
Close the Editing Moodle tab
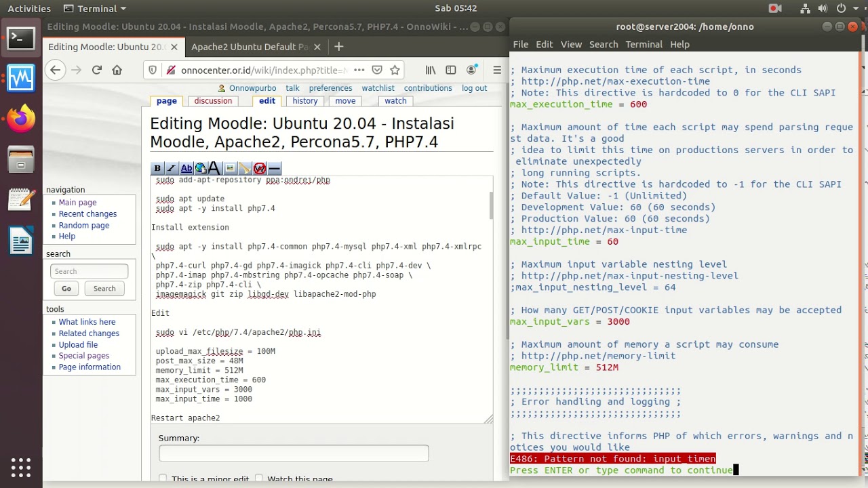pos(174,47)
